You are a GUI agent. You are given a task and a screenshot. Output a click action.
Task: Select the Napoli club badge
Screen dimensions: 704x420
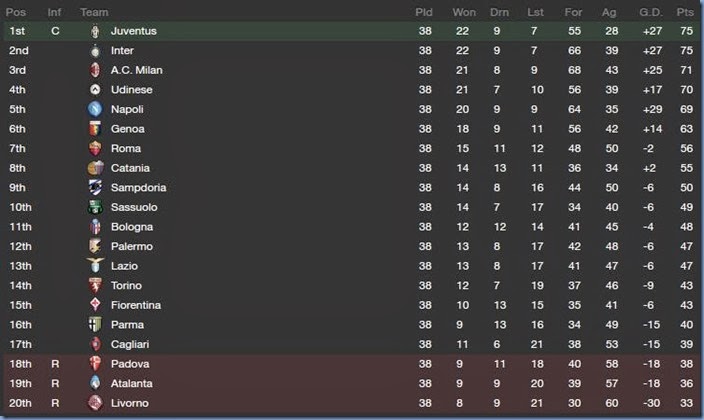pyautogui.click(x=95, y=109)
